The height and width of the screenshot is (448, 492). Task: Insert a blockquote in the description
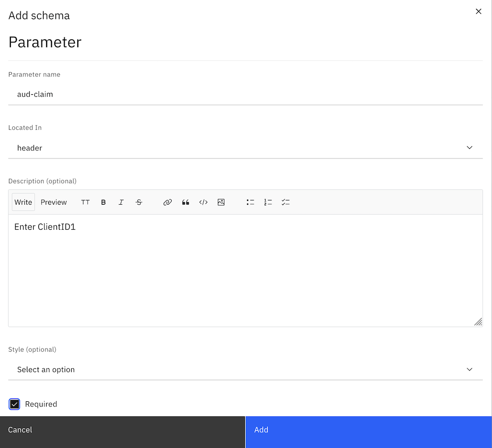tap(185, 202)
